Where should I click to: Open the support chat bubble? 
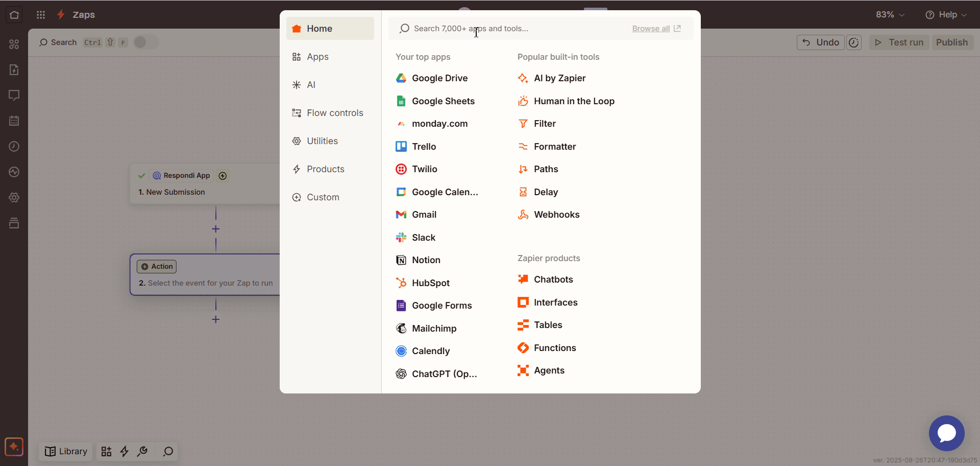point(947,433)
